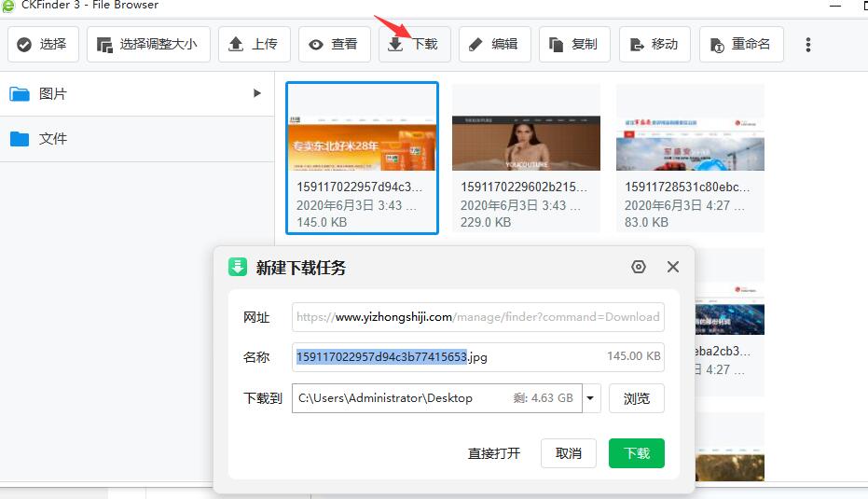Select the 文件 folder in sidebar
Viewport: 868px width, 499px height.
pos(53,139)
